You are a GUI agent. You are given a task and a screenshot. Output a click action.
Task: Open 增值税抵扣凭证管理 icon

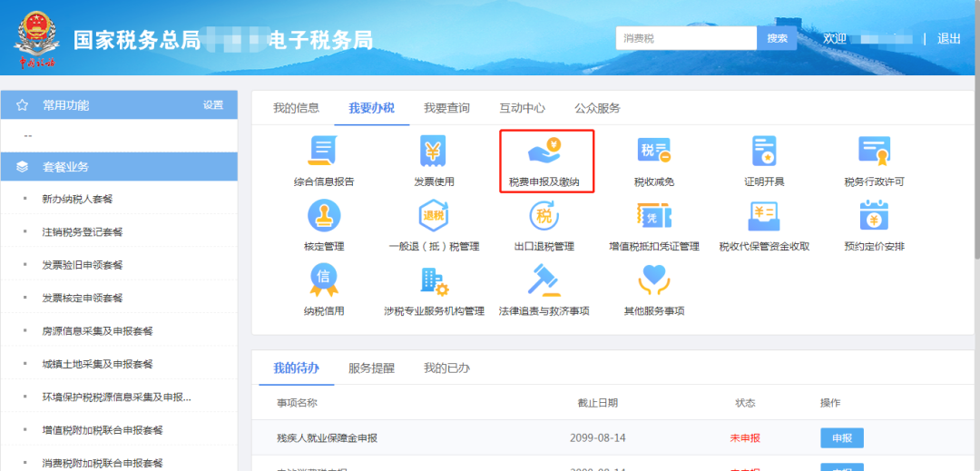coord(653,215)
